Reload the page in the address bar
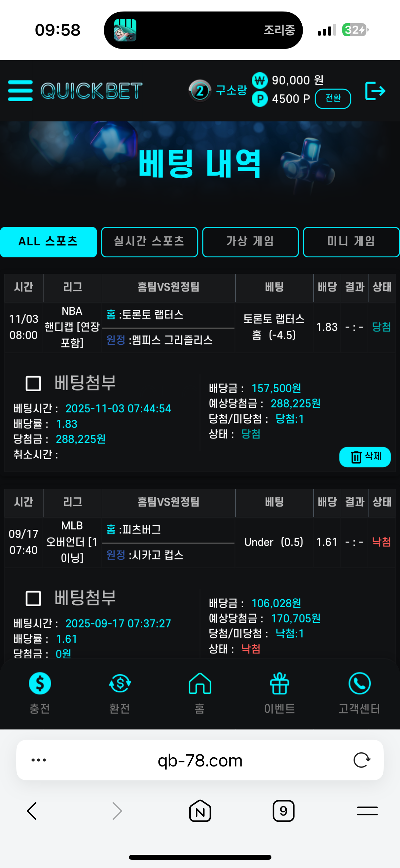The width and height of the screenshot is (400, 868). 362,760
